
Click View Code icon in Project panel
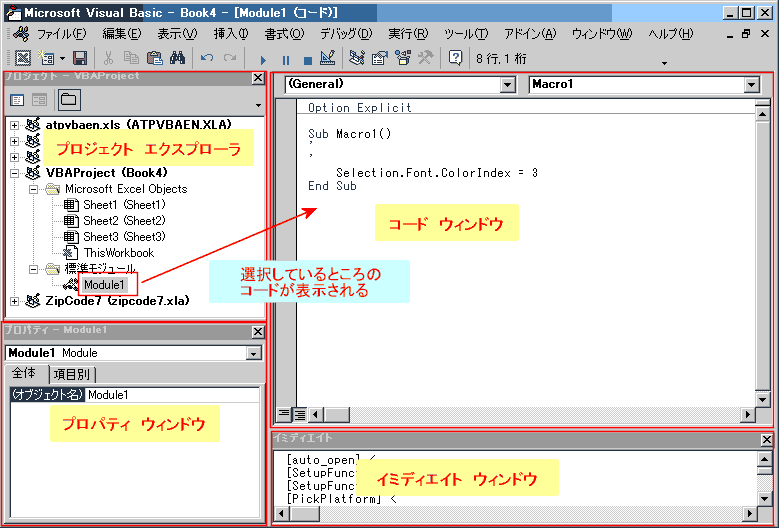pos(17,100)
